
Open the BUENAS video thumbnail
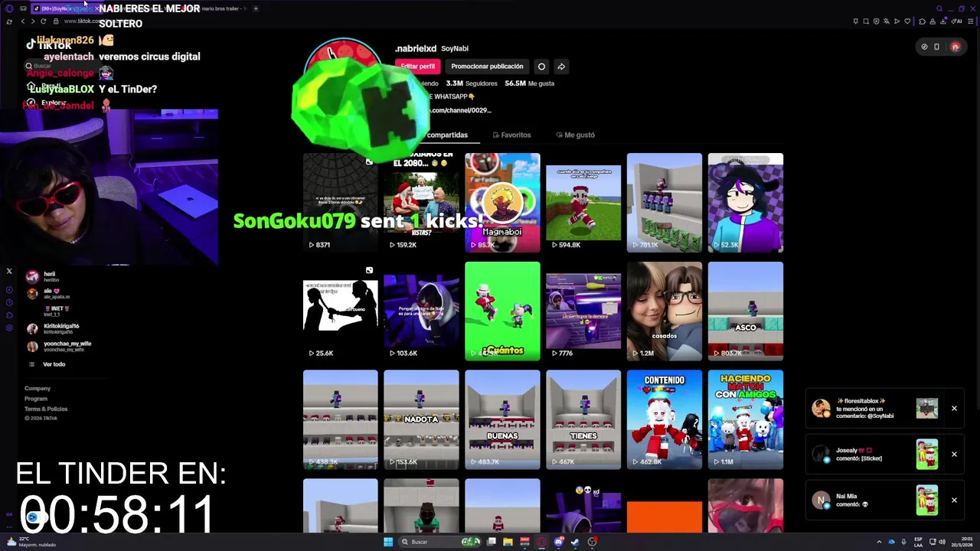click(x=502, y=420)
